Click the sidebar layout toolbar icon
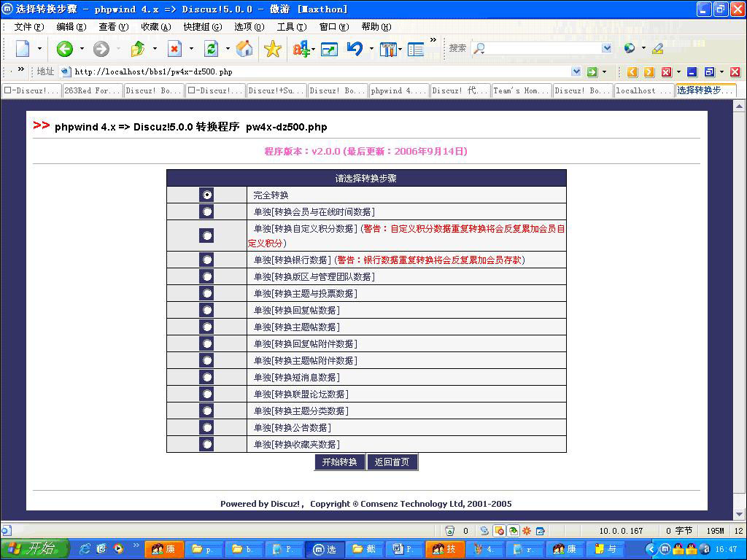Image resolution: width=747 pixels, height=560 pixels. [416, 49]
